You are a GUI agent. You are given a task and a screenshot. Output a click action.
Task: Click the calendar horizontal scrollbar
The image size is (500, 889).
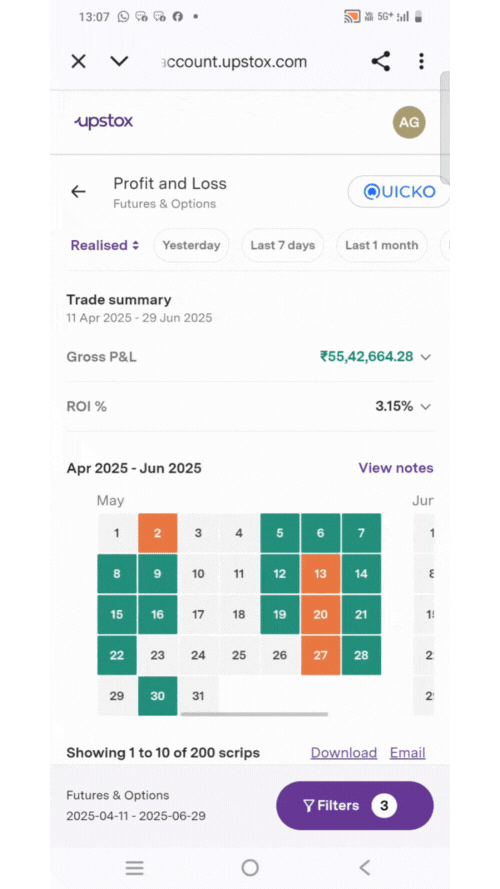click(254, 714)
